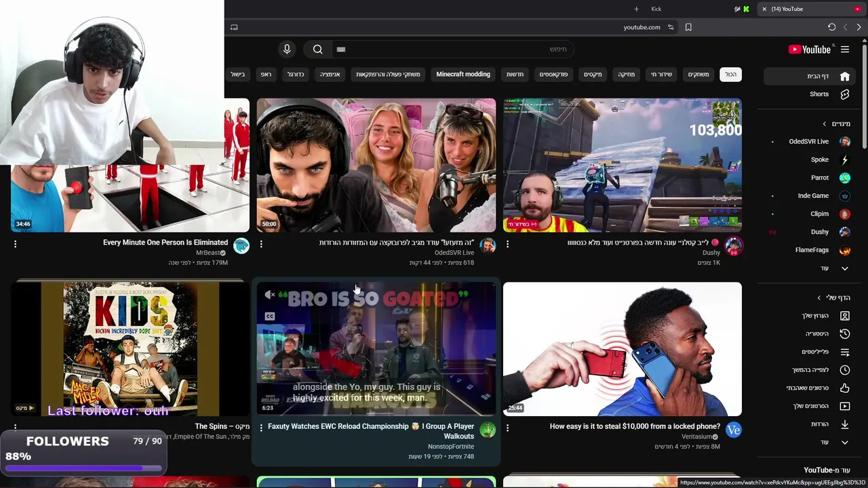
Task: Open the Veritasium locked phone video thumbnail
Action: 623,349
